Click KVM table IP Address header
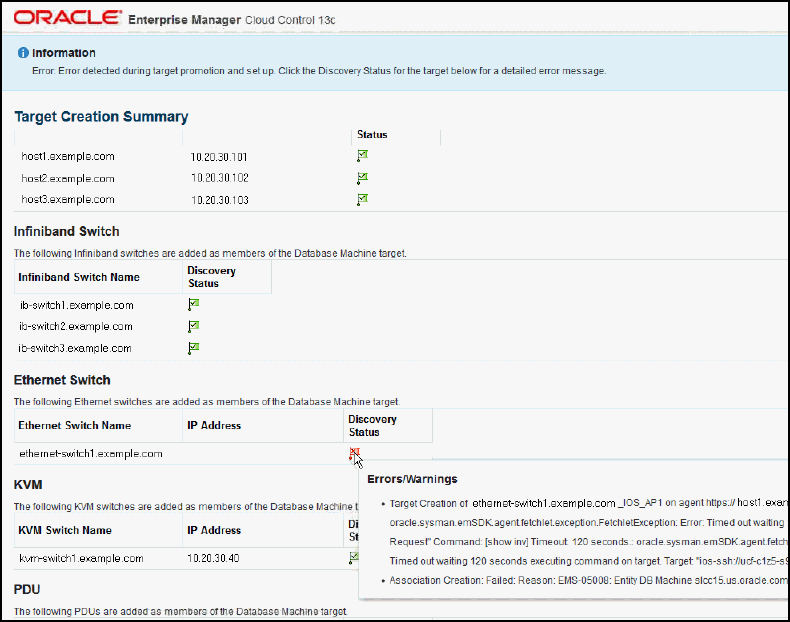This screenshot has width=790, height=622. tap(214, 530)
